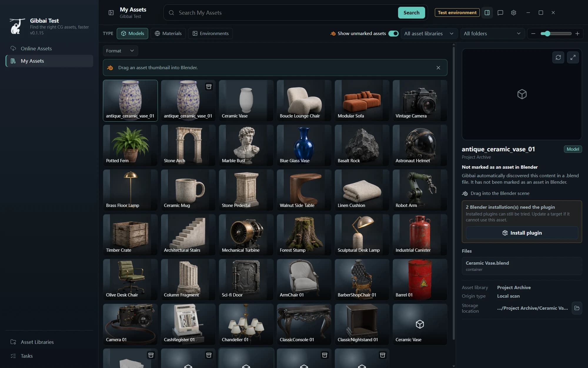Viewport: 588px width, 368px height.
Task: Select the Astronaut Helmet asset
Action: pyautogui.click(x=420, y=145)
